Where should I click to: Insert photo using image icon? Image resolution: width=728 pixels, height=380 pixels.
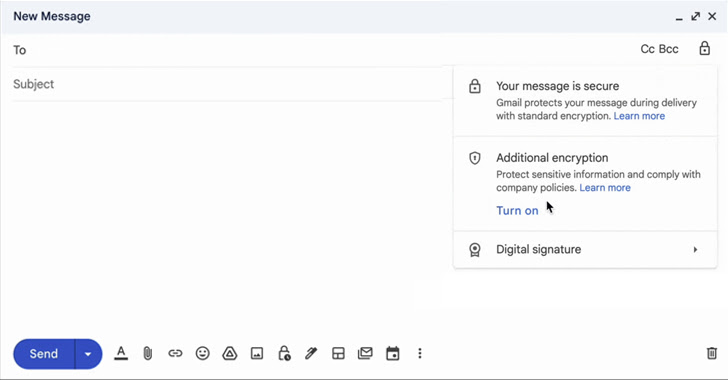tap(257, 354)
